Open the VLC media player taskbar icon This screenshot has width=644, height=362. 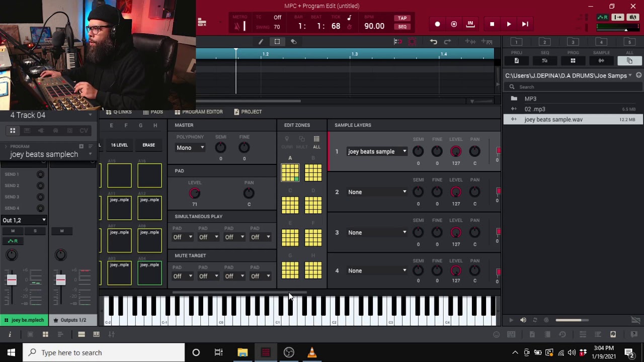(x=312, y=352)
